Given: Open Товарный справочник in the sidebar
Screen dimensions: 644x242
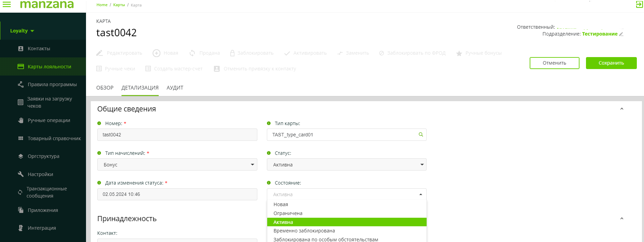Looking at the screenshot, I should (x=54, y=138).
